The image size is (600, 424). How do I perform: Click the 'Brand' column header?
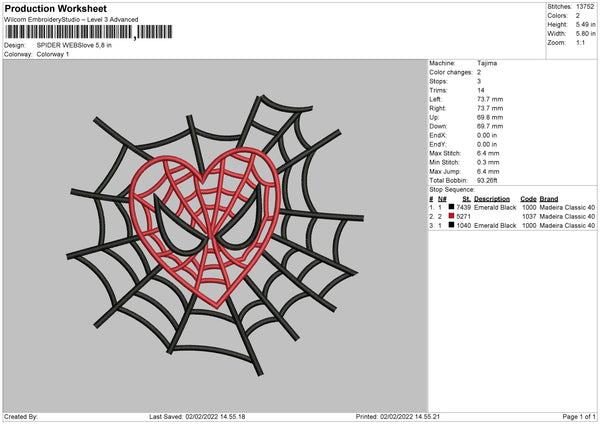pos(549,199)
